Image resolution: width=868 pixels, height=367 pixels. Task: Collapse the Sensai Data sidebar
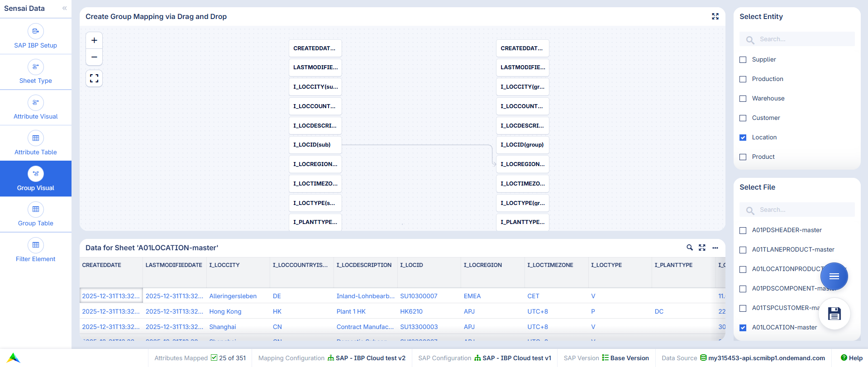65,8
